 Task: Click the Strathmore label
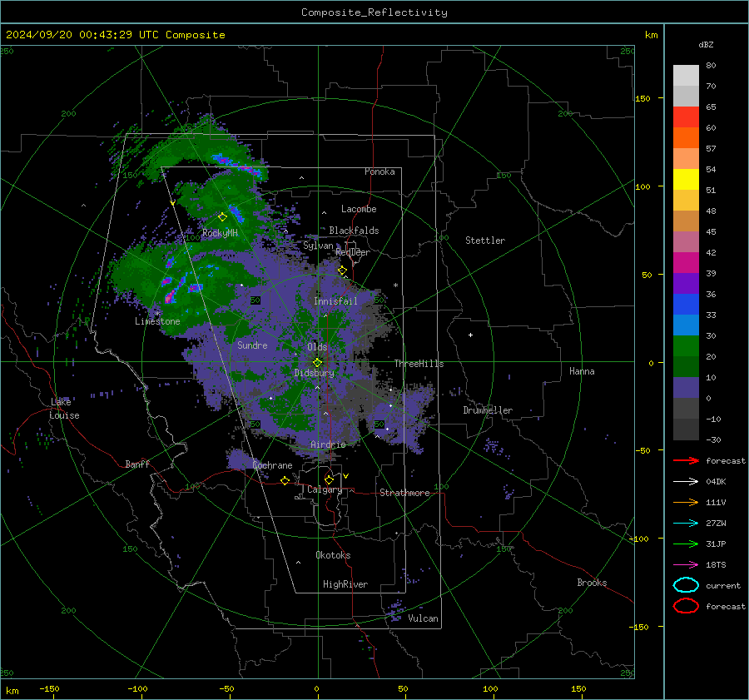click(404, 493)
